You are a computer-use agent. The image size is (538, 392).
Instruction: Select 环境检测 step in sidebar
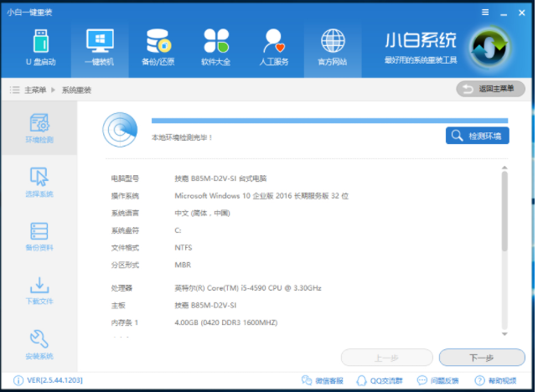(39, 128)
